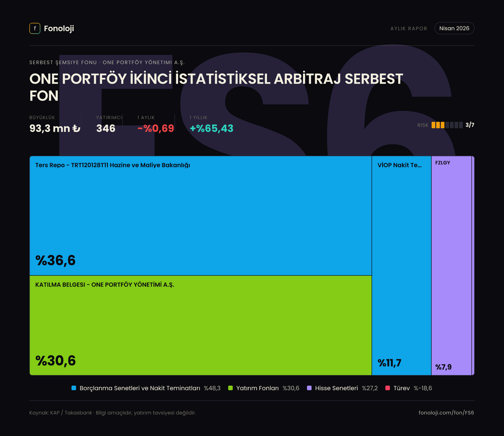Screen dimensions: 504x436
Task: Click the Türev %-18,6 legend text
Action: click(x=412, y=388)
